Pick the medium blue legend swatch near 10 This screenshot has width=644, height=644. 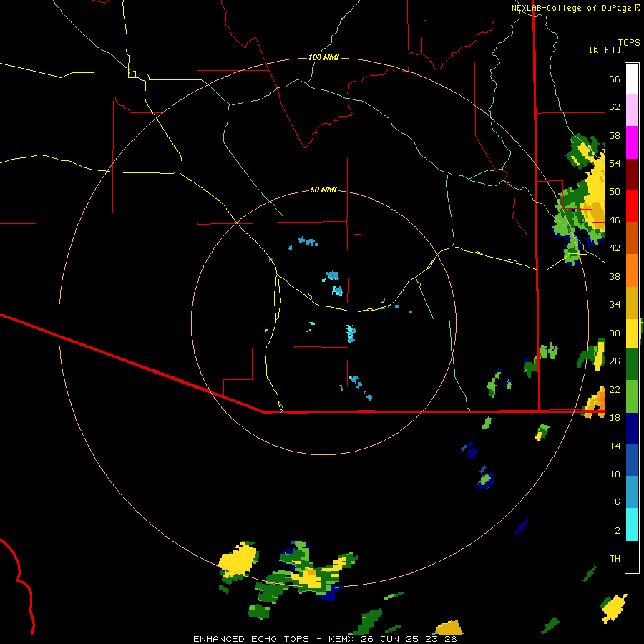click(632, 460)
